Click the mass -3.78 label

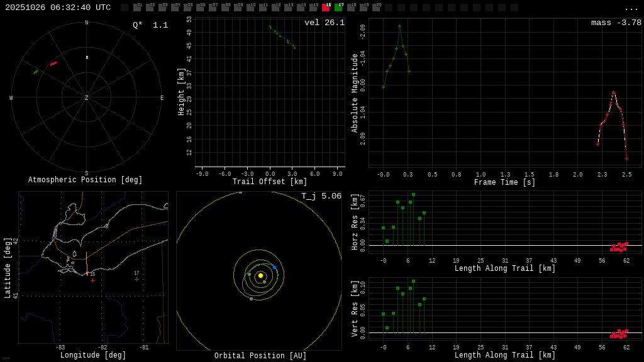pos(616,23)
